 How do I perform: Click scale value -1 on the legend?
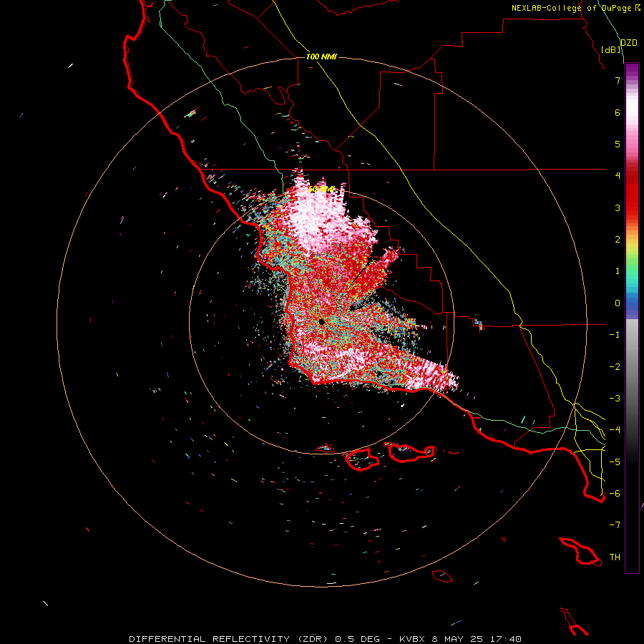coord(615,335)
